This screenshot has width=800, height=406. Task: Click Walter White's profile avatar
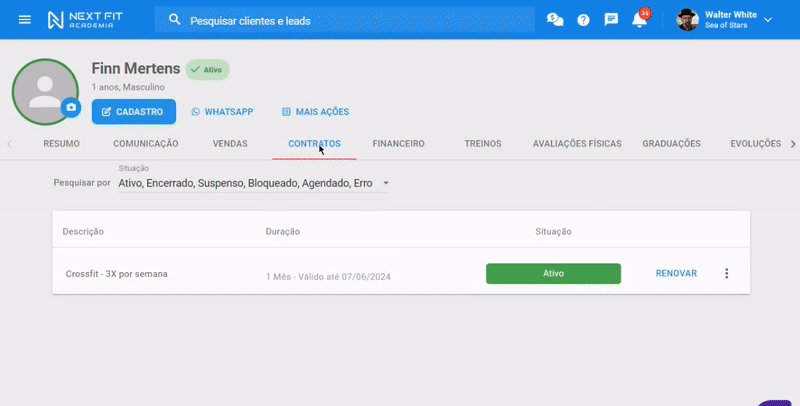click(x=687, y=20)
